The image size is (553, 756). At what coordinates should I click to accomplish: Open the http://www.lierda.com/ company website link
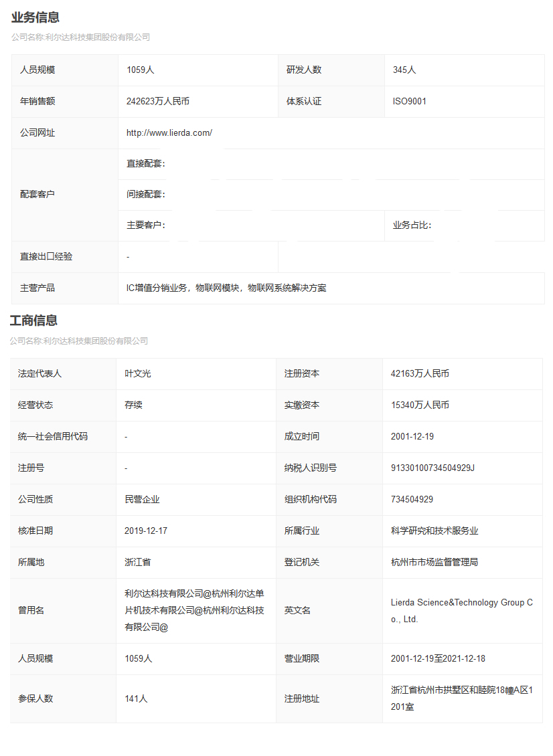[169, 132]
